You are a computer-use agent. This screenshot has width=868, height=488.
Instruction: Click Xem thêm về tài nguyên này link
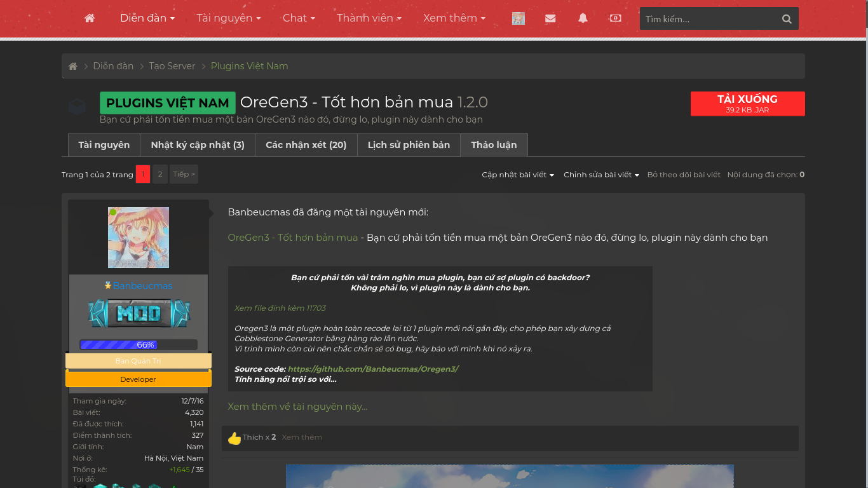(x=298, y=407)
